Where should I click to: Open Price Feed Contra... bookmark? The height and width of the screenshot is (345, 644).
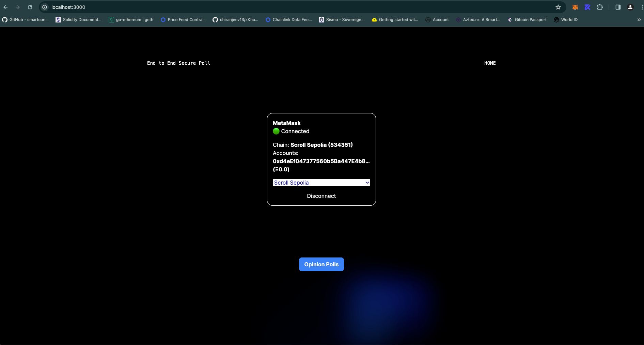[183, 20]
